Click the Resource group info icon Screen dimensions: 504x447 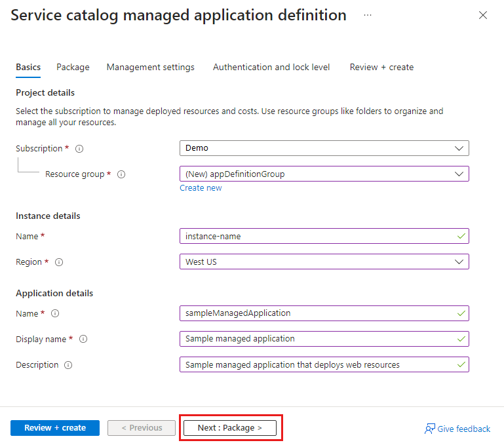121,174
